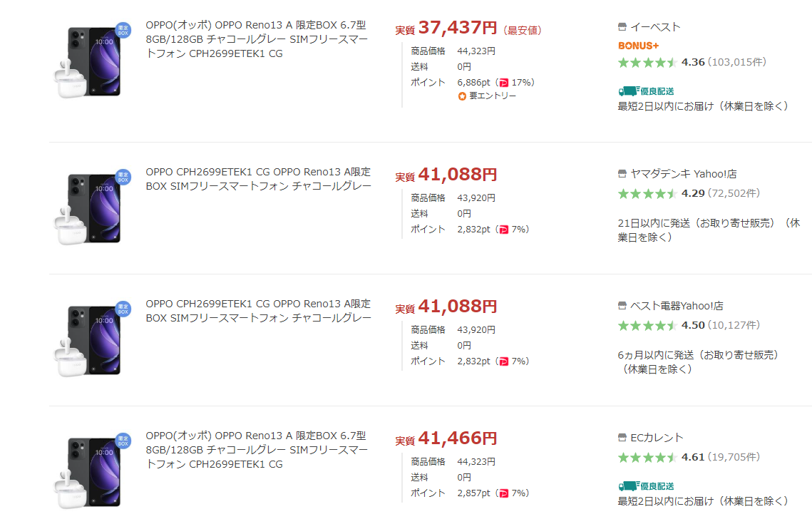Screen dimensions: 812x529
Task: Click the store icon beside ECカレント
Action: coord(622,438)
